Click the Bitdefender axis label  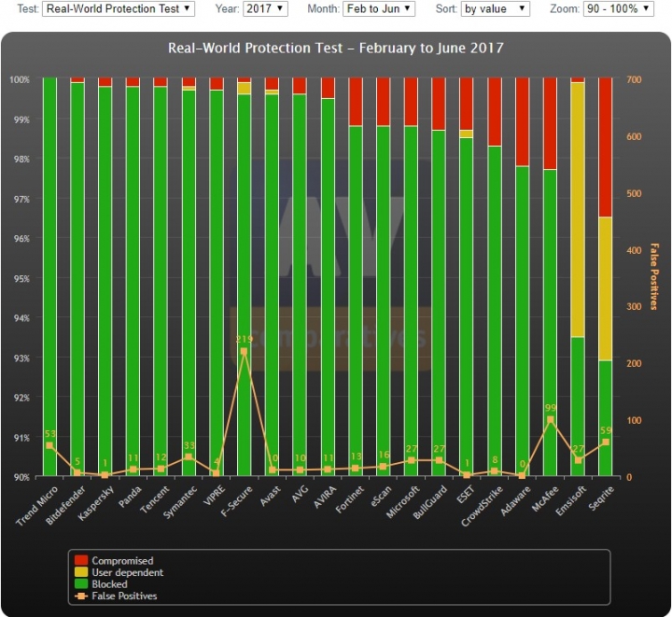pos(66,505)
